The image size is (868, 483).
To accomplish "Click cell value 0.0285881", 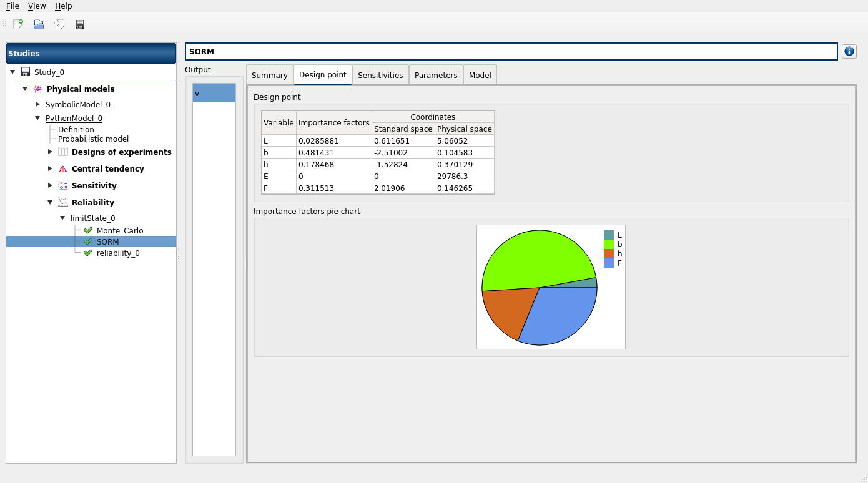I will (x=334, y=140).
